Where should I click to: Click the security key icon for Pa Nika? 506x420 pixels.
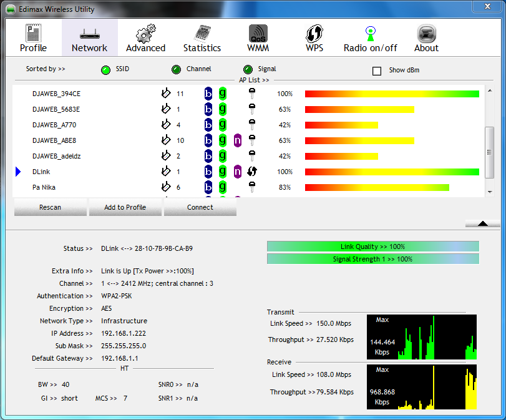252,187
